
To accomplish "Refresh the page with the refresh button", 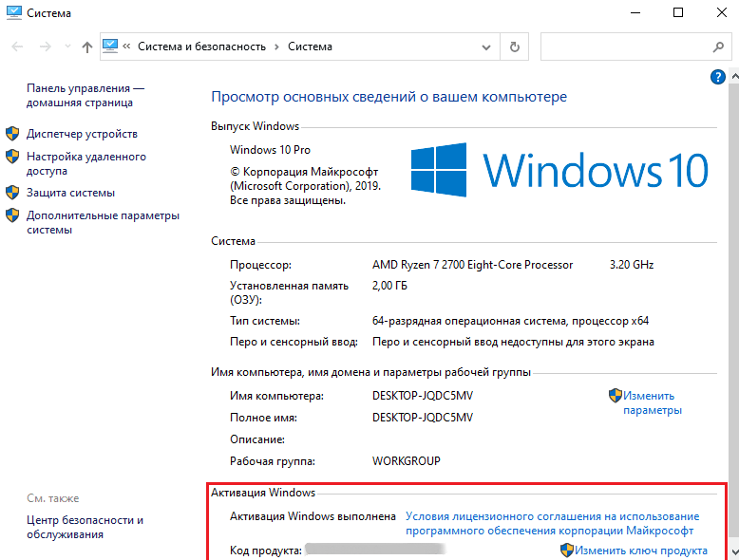I will point(515,47).
